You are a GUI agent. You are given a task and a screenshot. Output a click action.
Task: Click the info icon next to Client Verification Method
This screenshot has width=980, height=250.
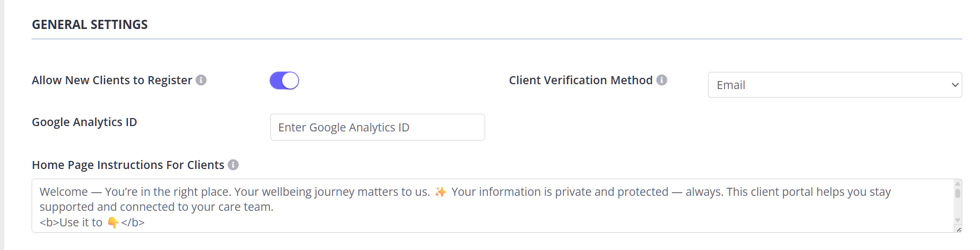pos(662,80)
